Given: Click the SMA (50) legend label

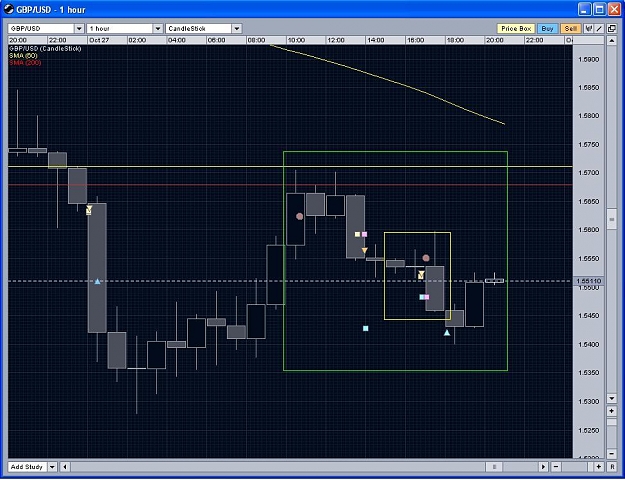Looking at the screenshot, I should tap(23, 56).
